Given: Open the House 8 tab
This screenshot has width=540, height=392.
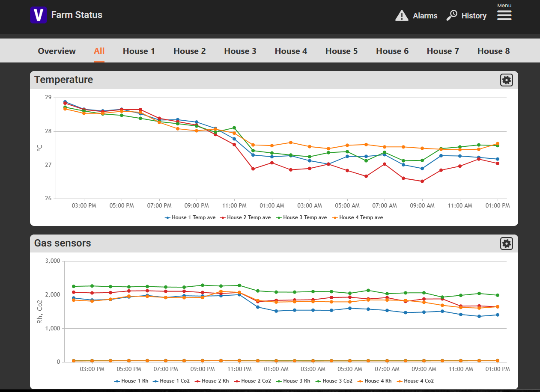Looking at the screenshot, I should [x=493, y=51].
